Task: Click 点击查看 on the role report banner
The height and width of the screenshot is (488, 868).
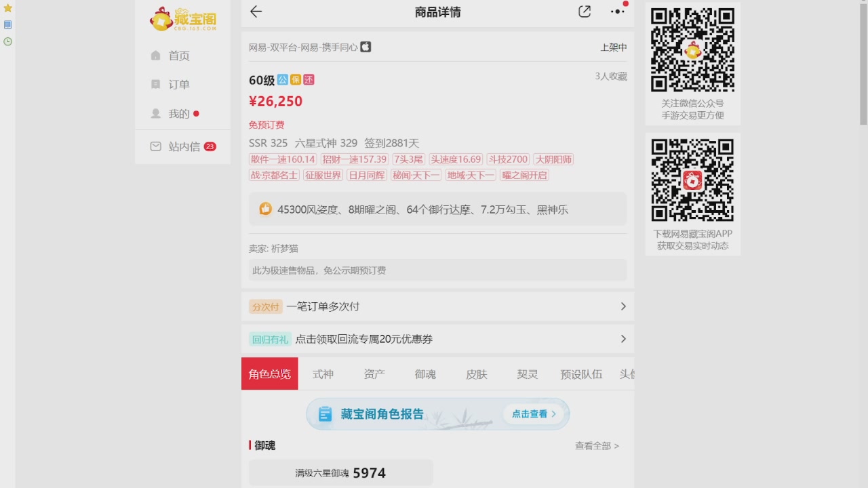Action: coord(534,413)
